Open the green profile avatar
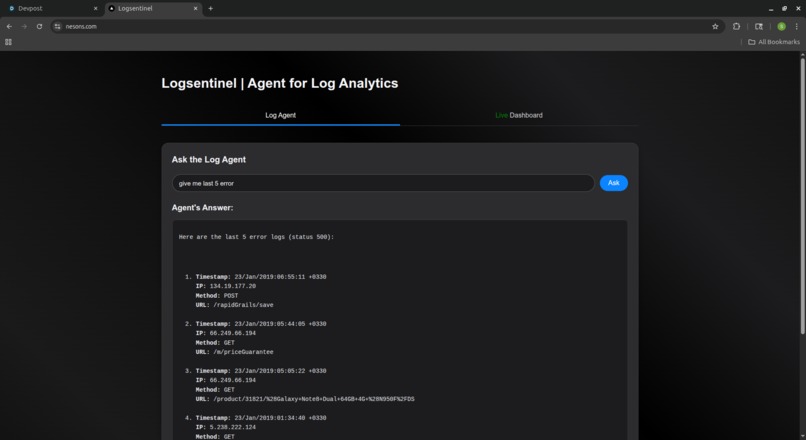The width and height of the screenshot is (806, 440). [x=781, y=26]
